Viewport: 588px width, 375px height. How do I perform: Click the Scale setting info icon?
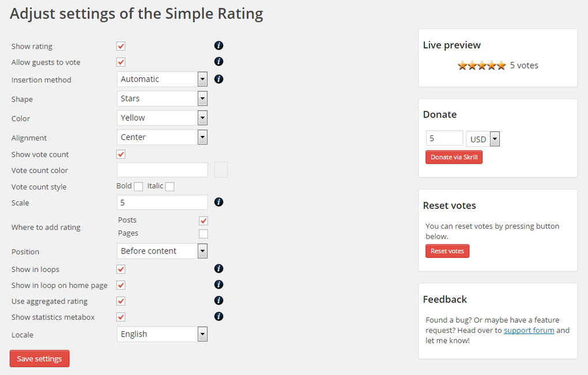pyautogui.click(x=218, y=202)
